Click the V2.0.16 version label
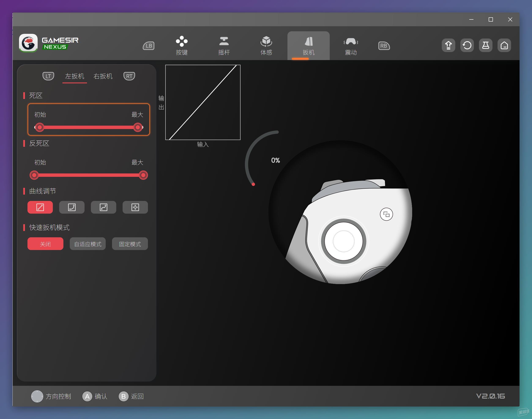The height and width of the screenshot is (419, 532). pos(490,396)
